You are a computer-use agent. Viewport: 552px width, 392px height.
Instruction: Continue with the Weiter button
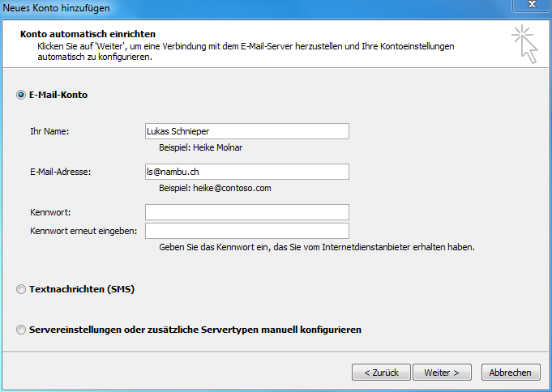pyautogui.click(x=442, y=373)
